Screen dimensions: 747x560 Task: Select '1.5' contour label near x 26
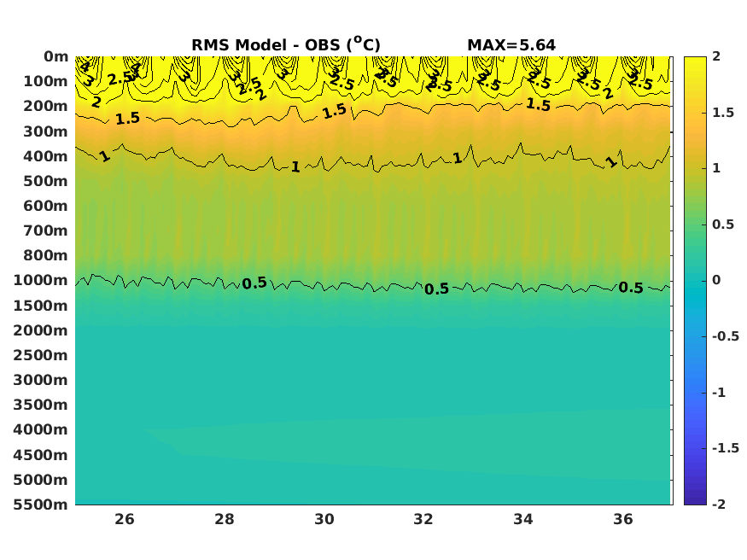[128, 118]
